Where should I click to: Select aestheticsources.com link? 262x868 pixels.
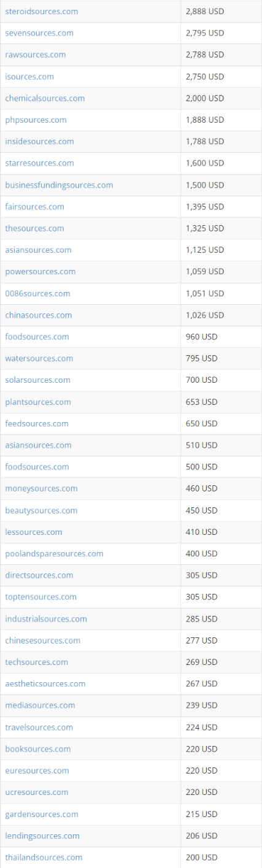[45, 683]
